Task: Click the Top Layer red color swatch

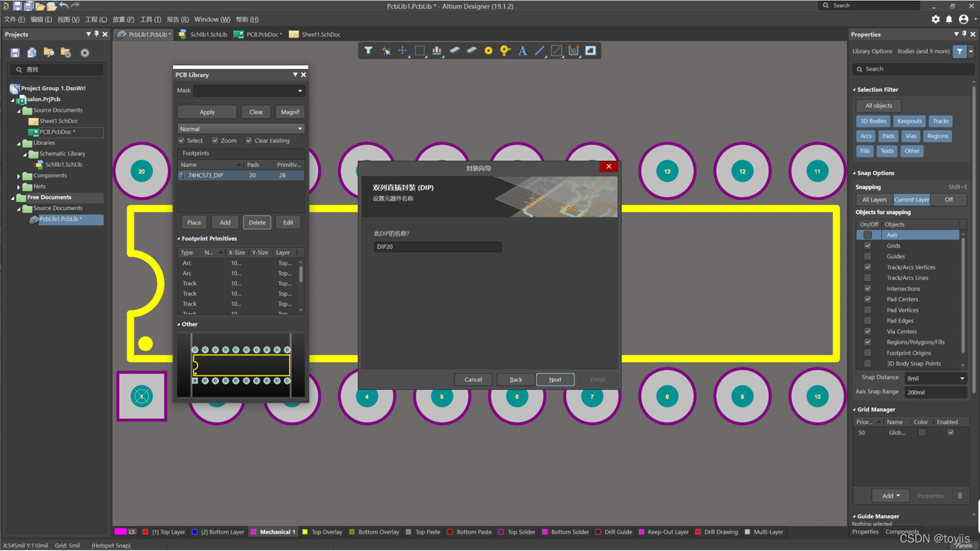Action: click(x=145, y=532)
